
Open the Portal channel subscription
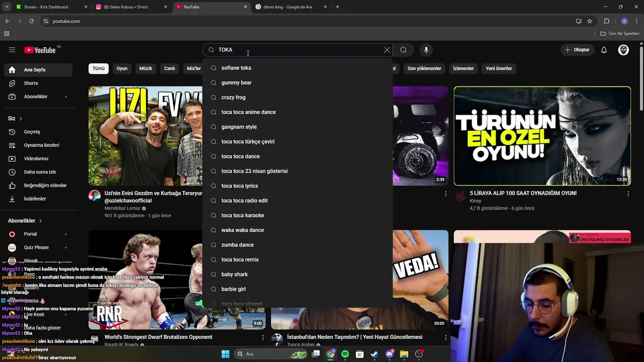pyautogui.click(x=38, y=234)
